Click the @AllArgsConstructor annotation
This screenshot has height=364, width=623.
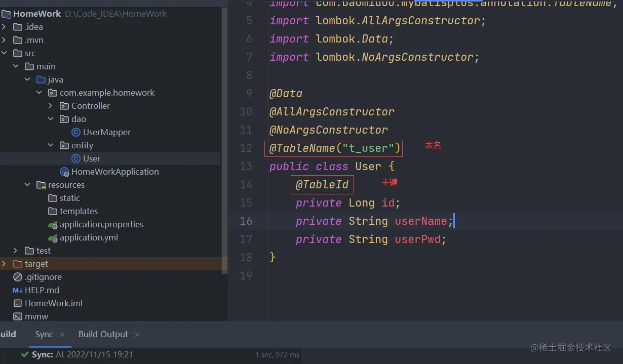tap(332, 112)
